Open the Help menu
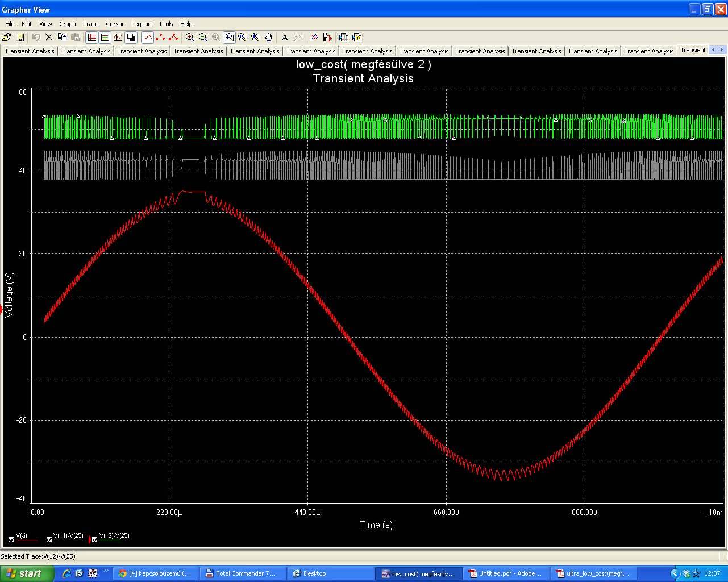This screenshot has width=728, height=582. click(x=186, y=24)
